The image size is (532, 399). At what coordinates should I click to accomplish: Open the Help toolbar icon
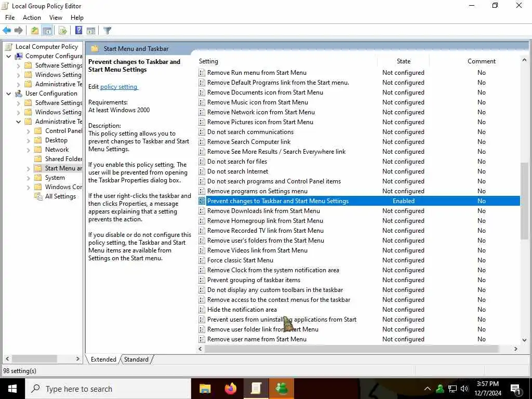(x=79, y=31)
